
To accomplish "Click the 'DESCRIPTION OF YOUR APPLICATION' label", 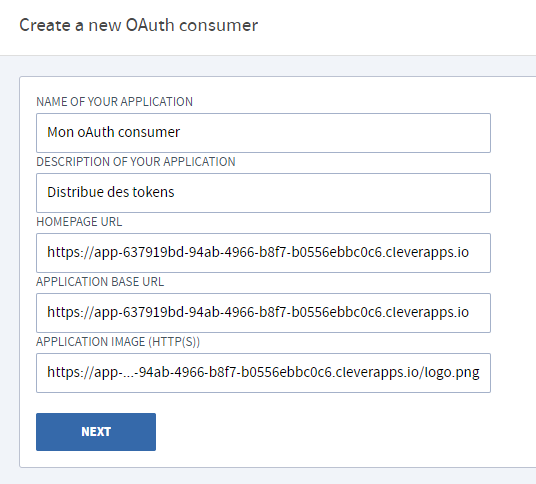I will 136,162.
